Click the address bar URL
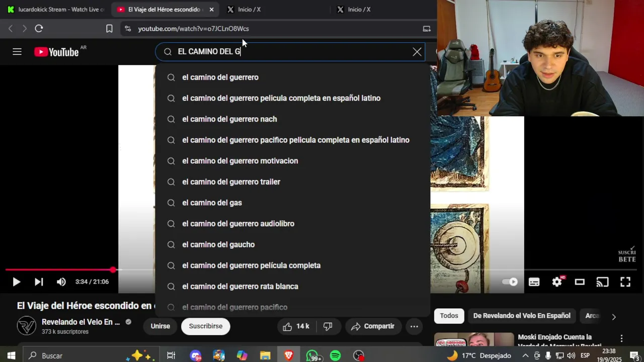 194,29
